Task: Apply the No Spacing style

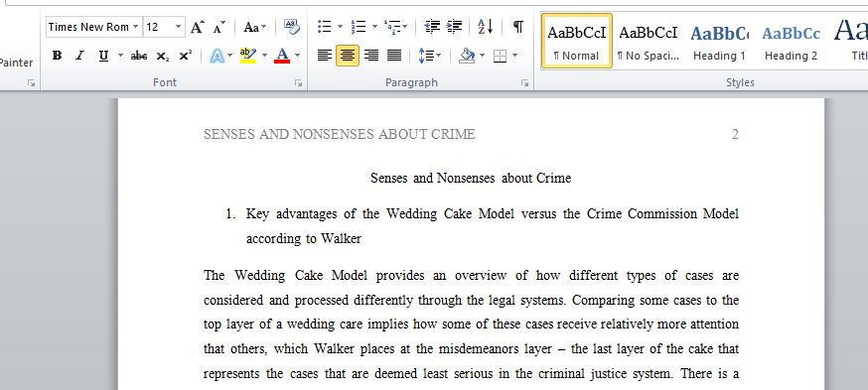Action: tap(649, 41)
